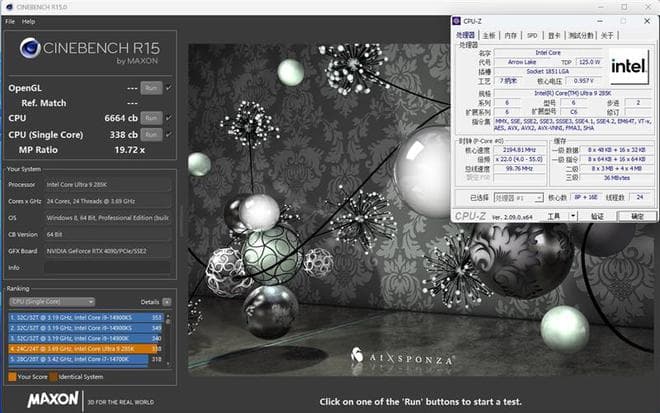Run the CPU benchmark test

pos(151,117)
